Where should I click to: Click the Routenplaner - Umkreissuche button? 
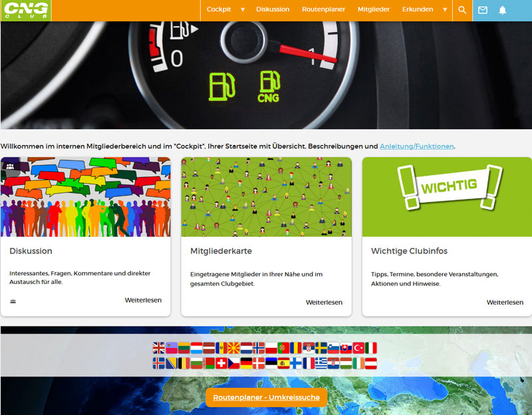(x=266, y=398)
